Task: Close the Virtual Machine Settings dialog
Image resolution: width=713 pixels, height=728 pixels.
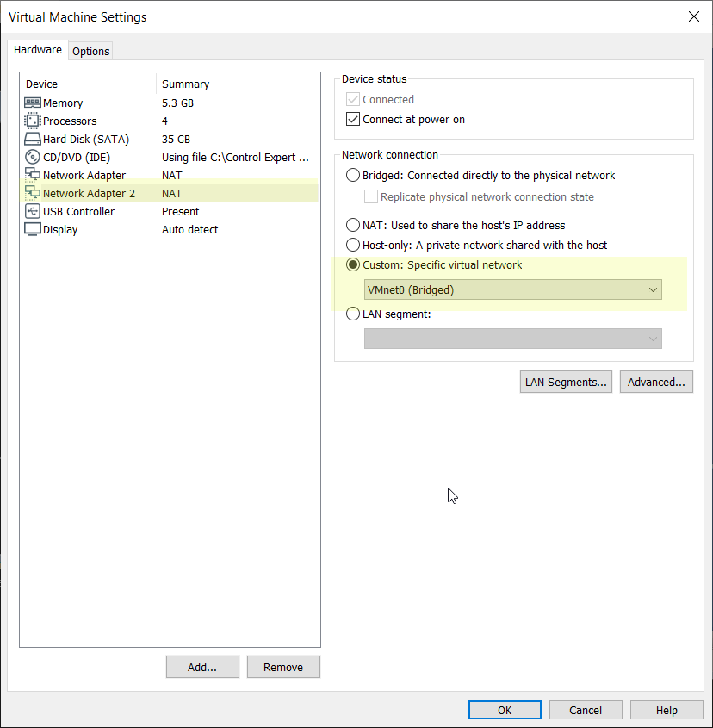Action: pos(693,16)
